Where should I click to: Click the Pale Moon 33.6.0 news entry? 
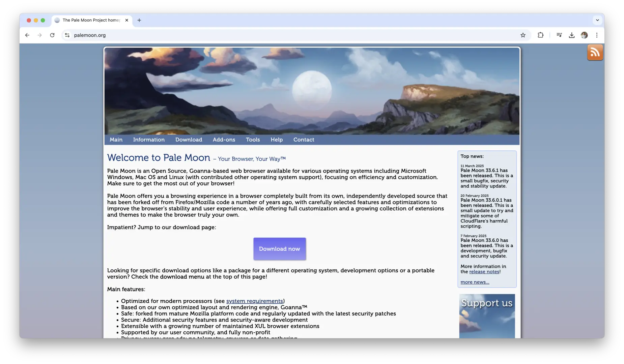(x=487, y=248)
